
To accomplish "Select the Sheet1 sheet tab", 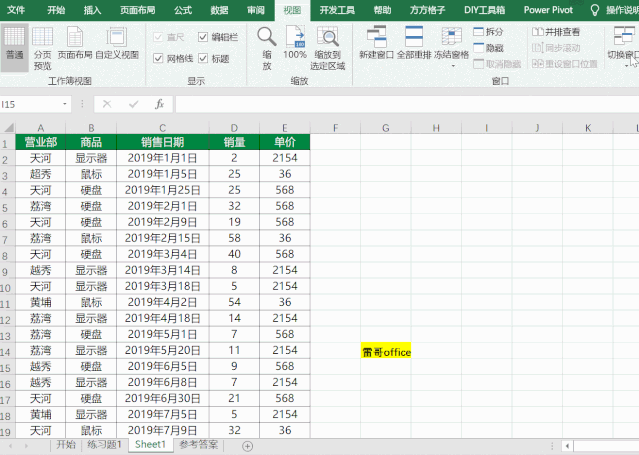I will point(150,444).
